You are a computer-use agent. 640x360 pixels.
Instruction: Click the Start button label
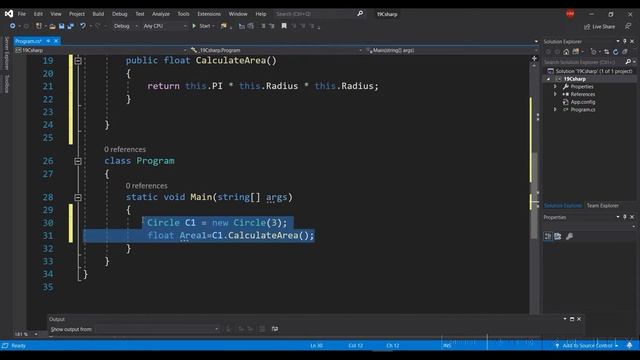coord(205,26)
